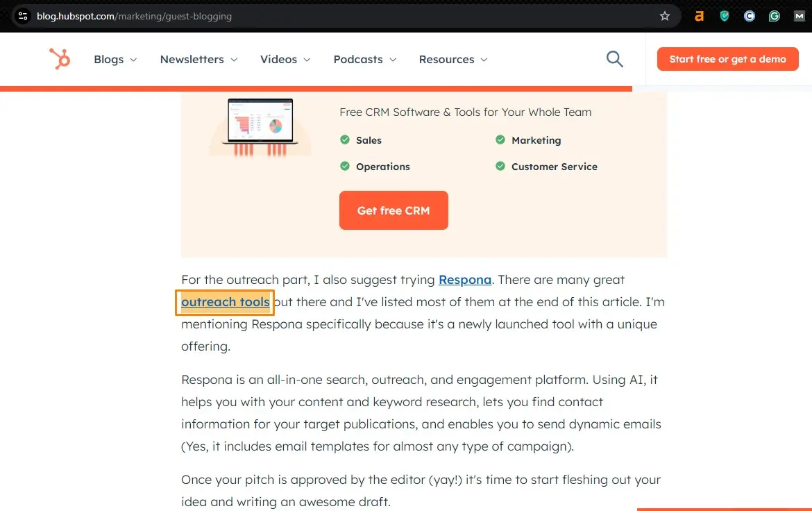Click the gray 'M' extension icon

[x=799, y=16]
